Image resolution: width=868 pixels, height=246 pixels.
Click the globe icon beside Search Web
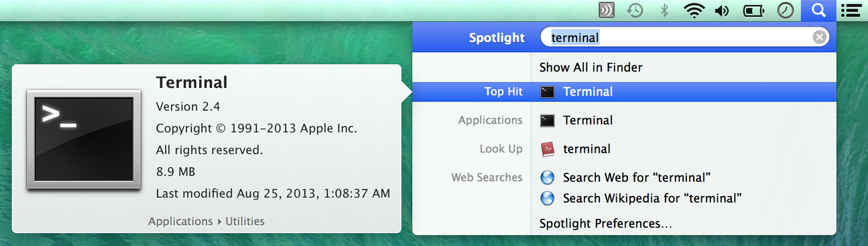547,178
